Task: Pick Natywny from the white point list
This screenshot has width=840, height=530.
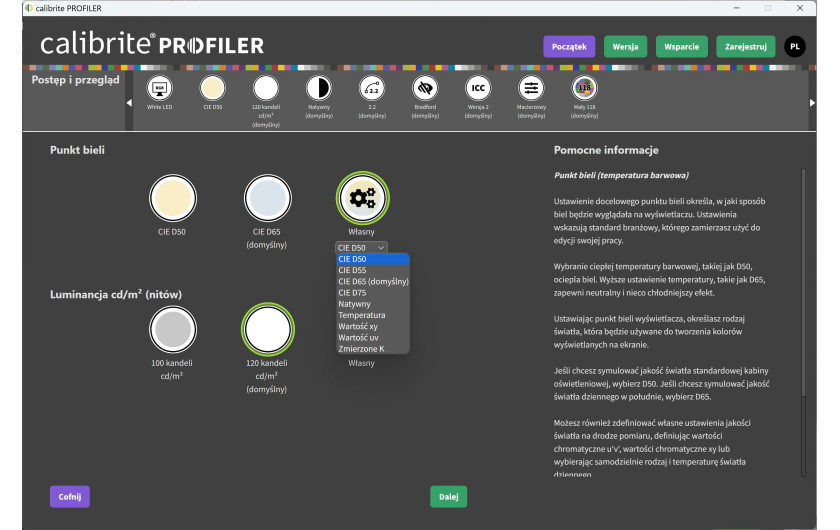Action: coord(373,304)
